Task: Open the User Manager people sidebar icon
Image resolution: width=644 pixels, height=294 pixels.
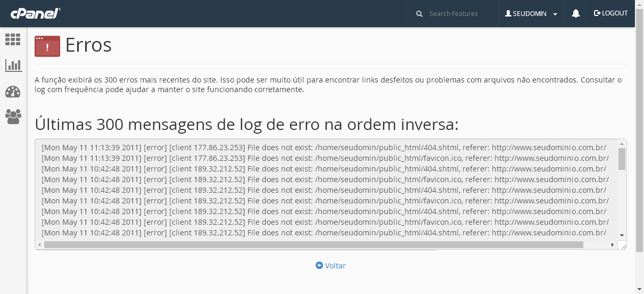Action: pos(13,116)
